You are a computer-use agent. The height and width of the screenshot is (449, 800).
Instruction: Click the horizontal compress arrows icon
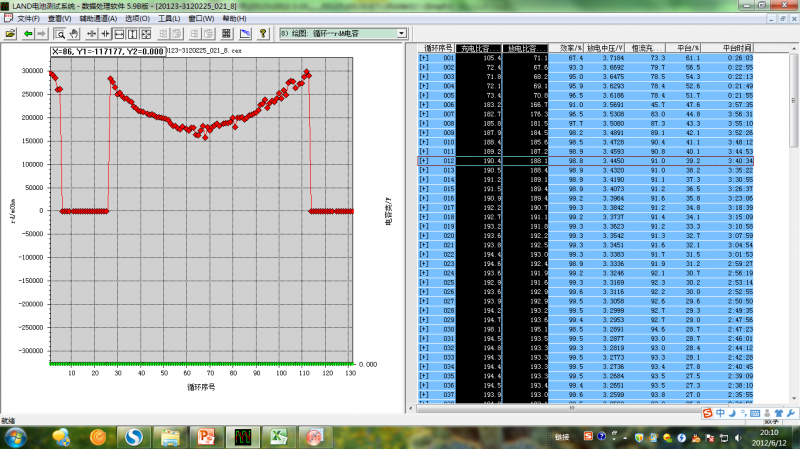[105, 34]
